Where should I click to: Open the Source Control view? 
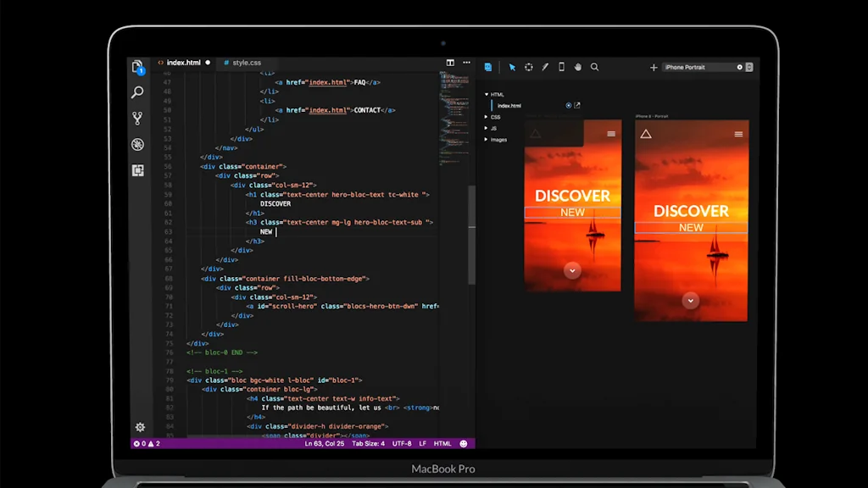[136, 118]
